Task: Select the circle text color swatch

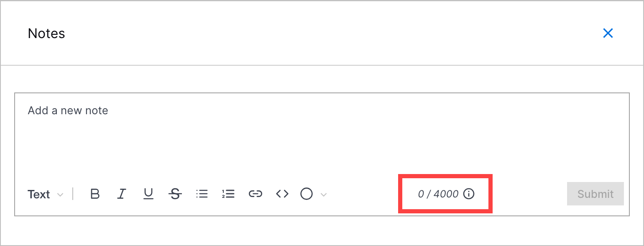Action: 307,194
